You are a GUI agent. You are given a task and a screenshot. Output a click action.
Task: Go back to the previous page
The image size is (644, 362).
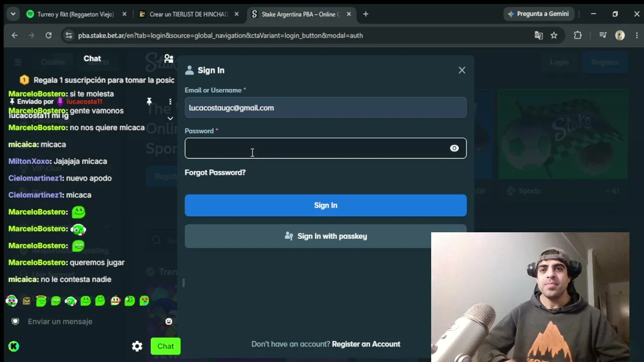click(15, 35)
